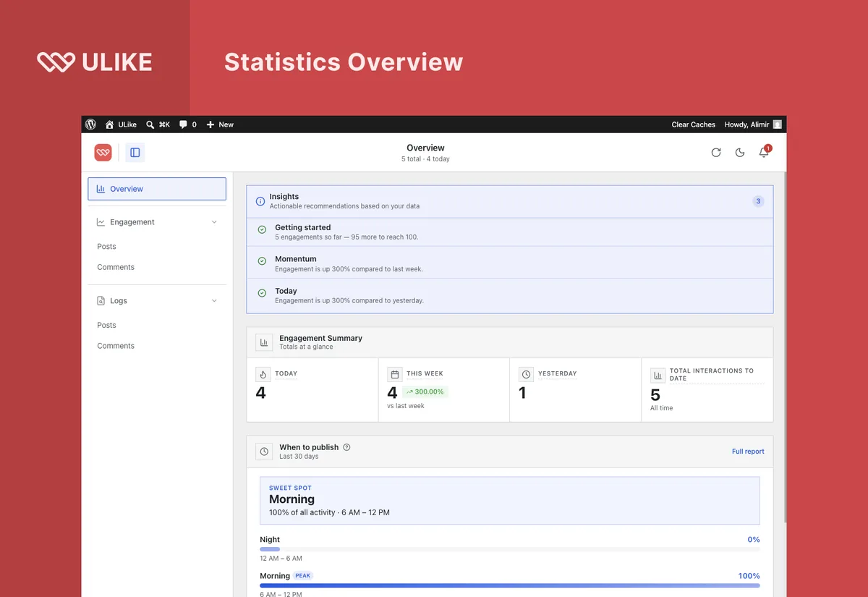The height and width of the screenshot is (597, 868).
Task: Open Posts under Logs
Action: tap(106, 326)
